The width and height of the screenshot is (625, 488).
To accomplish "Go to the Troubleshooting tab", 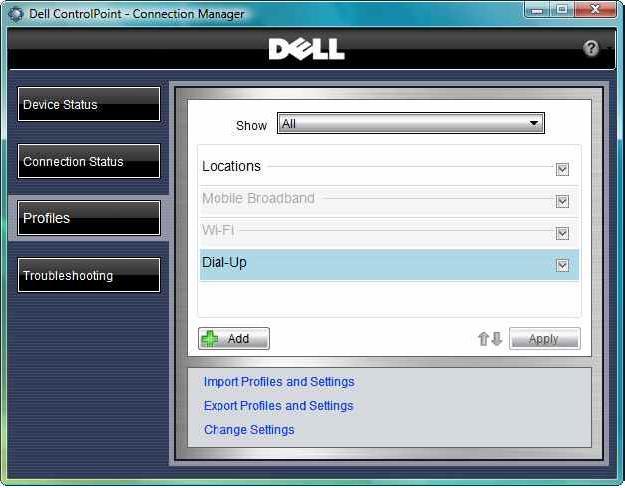I will (89, 276).
